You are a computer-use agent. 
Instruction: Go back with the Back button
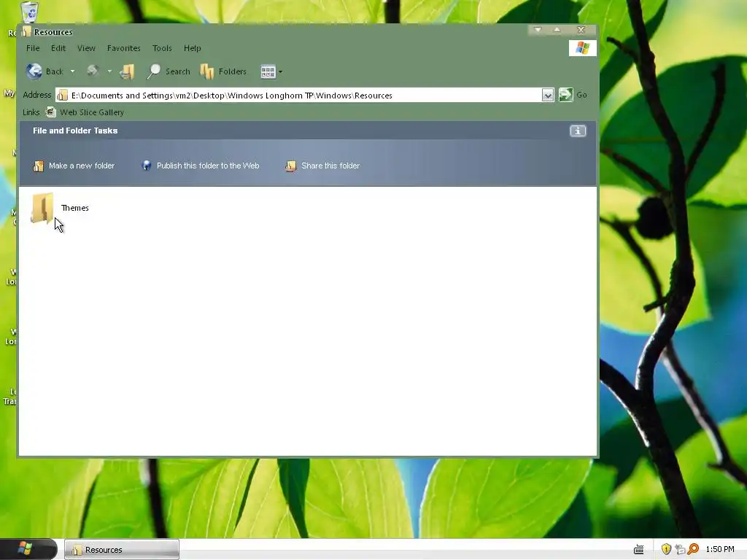coord(44,71)
